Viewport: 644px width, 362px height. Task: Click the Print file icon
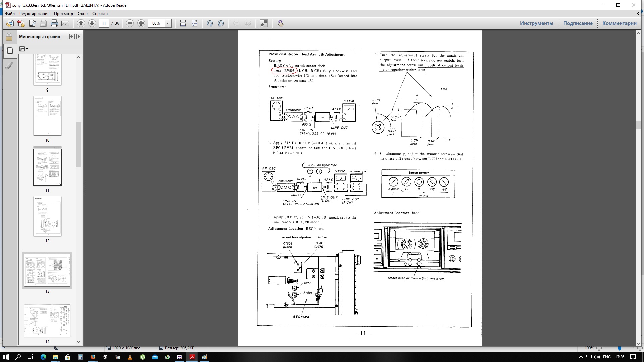[x=54, y=23]
